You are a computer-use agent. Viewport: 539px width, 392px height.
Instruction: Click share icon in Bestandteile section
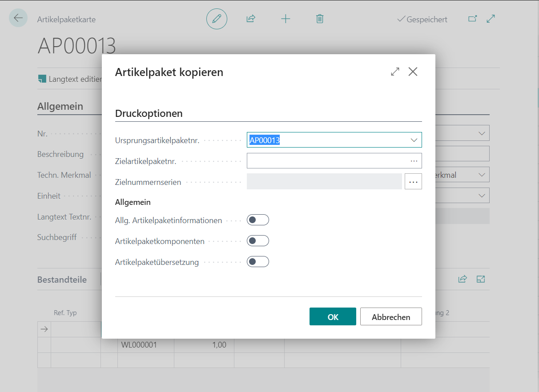(463, 279)
